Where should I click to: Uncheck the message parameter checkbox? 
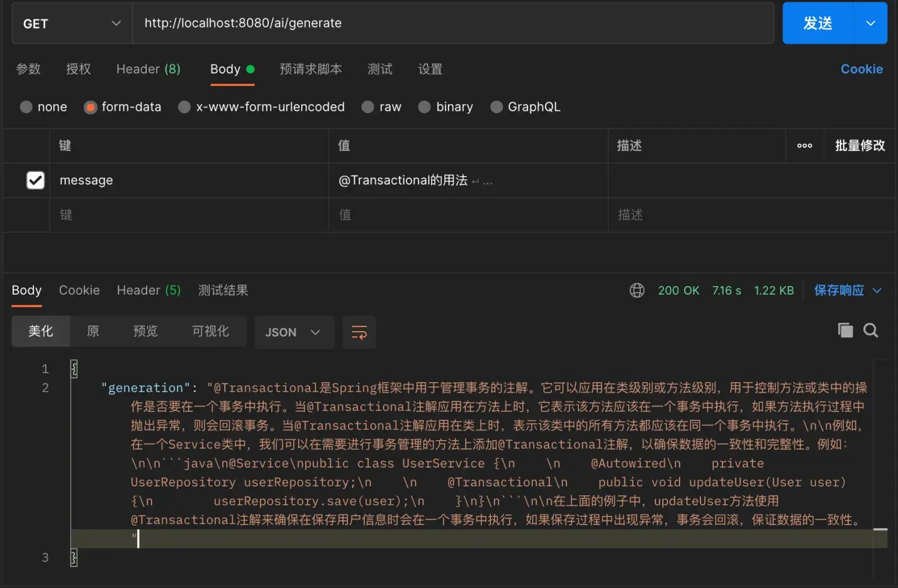coord(35,180)
